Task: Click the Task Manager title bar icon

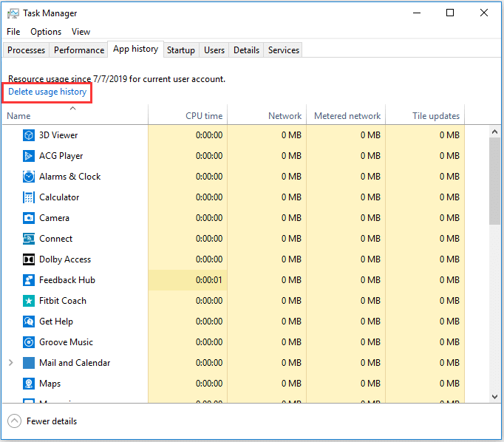Action: (x=13, y=13)
